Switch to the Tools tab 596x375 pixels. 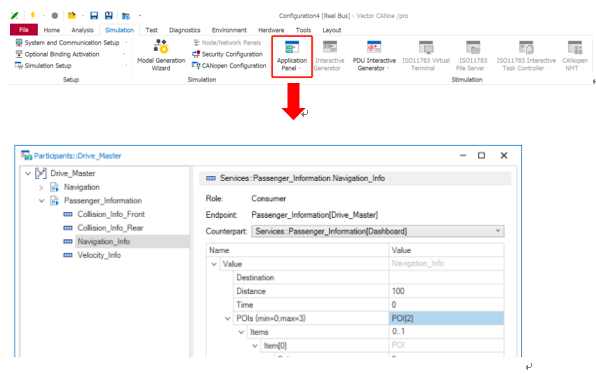click(x=303, y=30)
